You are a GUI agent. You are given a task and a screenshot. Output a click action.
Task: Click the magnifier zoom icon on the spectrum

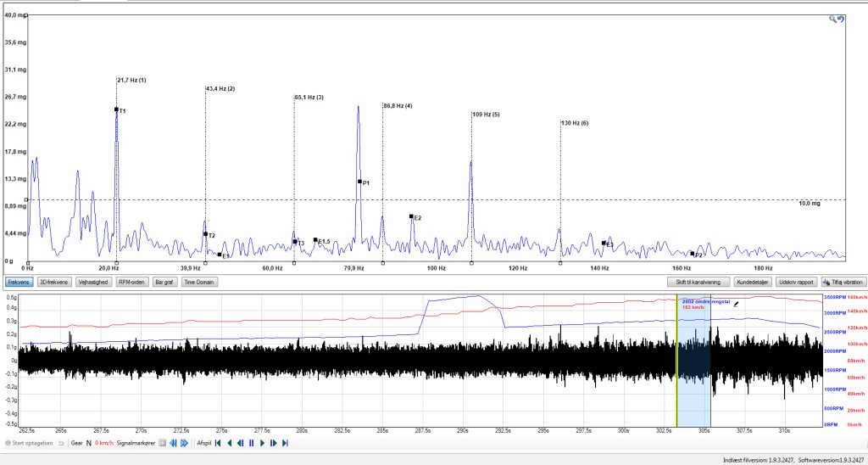tap(832, 19)
